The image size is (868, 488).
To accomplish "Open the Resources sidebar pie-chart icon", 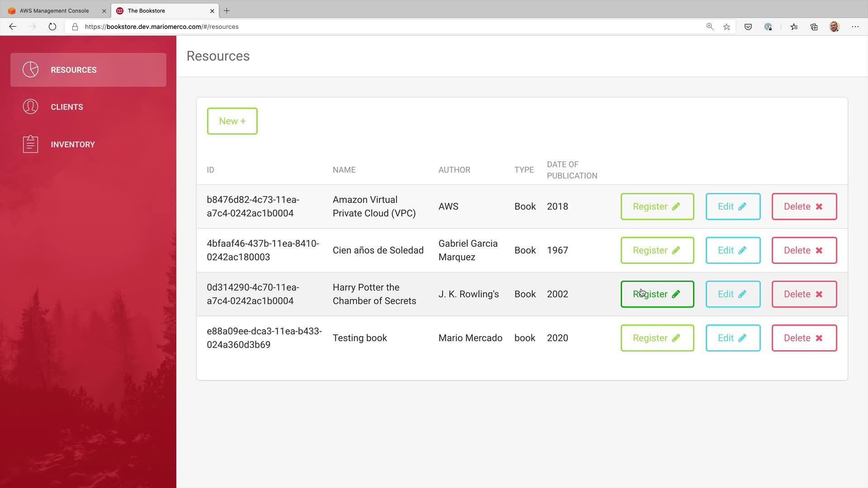I will tap(30, 70).
